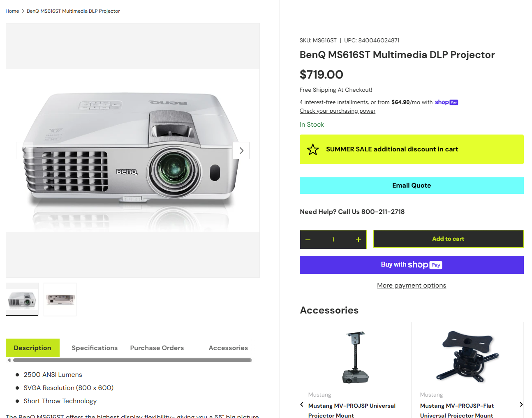Click the Email Quote button
This screenshot has height=418, width=532.
point(412,186)
